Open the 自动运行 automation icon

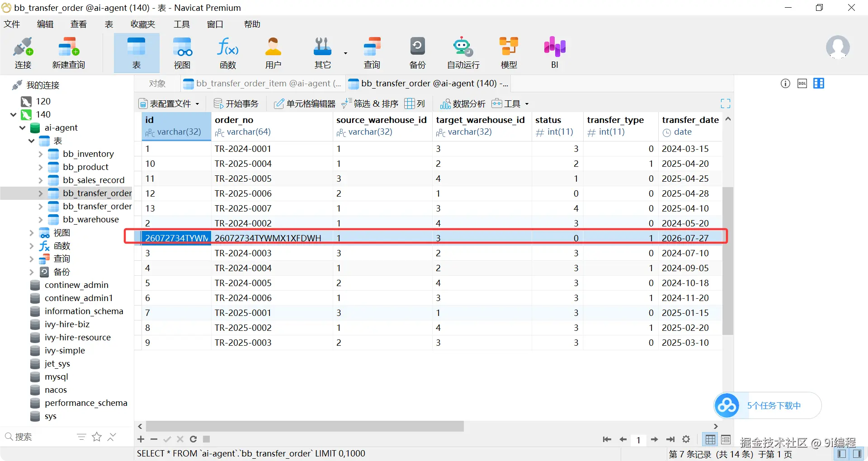point(463,53)
